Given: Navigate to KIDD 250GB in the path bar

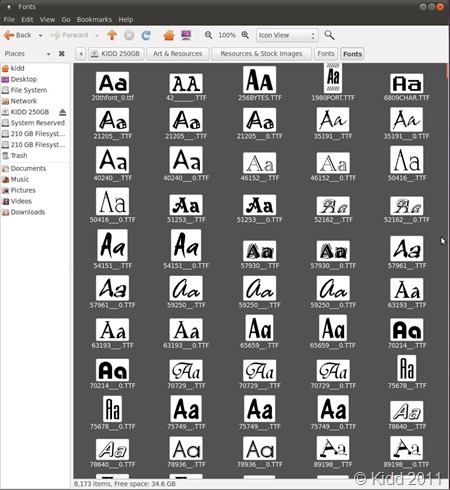Looking at the screenshot, I should (x=116, y=54).
